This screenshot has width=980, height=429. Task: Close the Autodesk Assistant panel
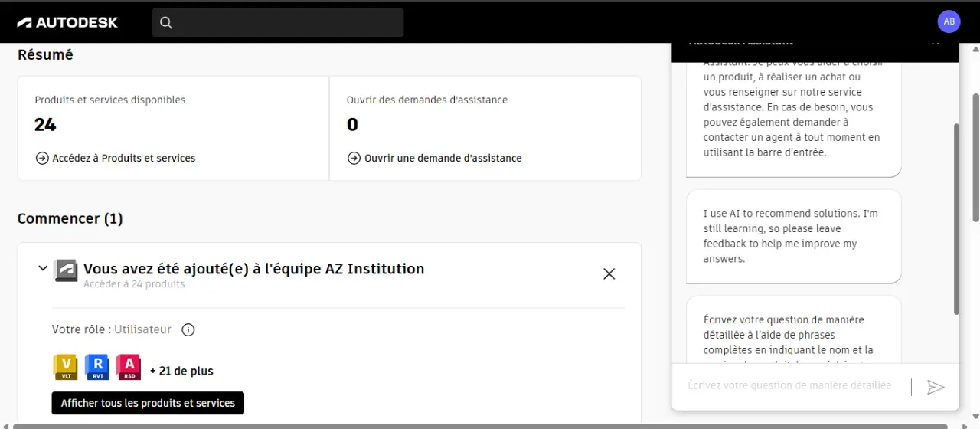tap(936, 43)
